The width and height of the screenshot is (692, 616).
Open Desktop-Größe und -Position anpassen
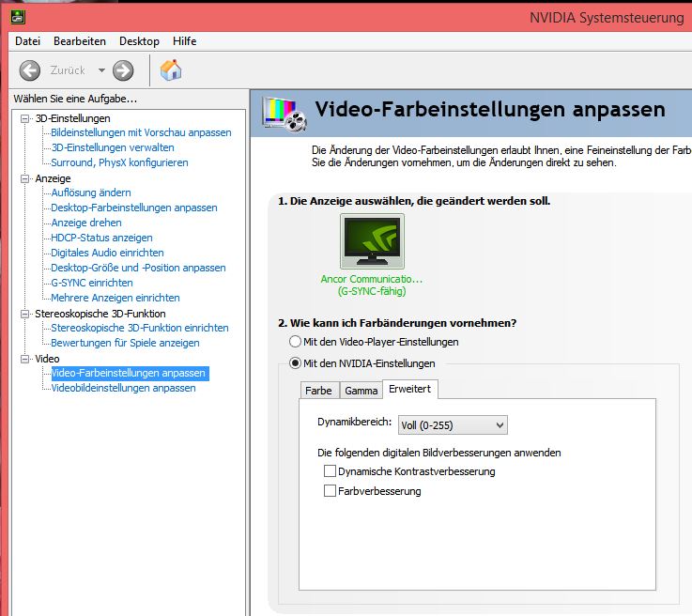tap(138, 268)
